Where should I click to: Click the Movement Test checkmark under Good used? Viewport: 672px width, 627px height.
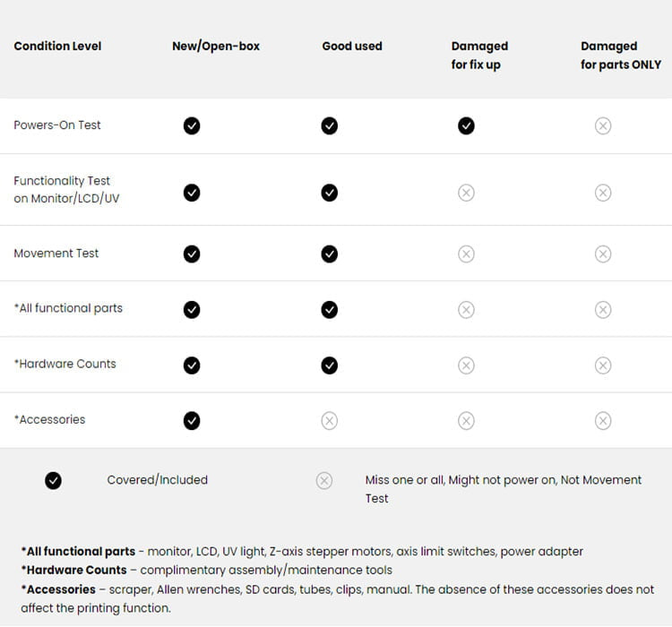(x=330, y=254)
